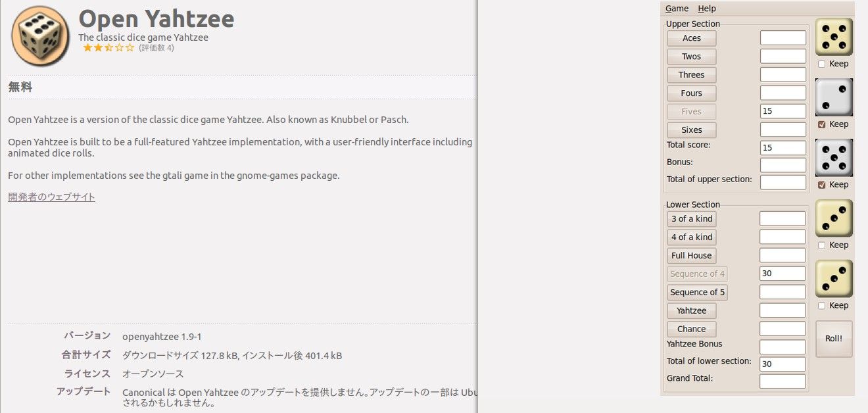Click the disabled Fives button
Viewport: 868px width, 413px height.
[x=692, y=112]
